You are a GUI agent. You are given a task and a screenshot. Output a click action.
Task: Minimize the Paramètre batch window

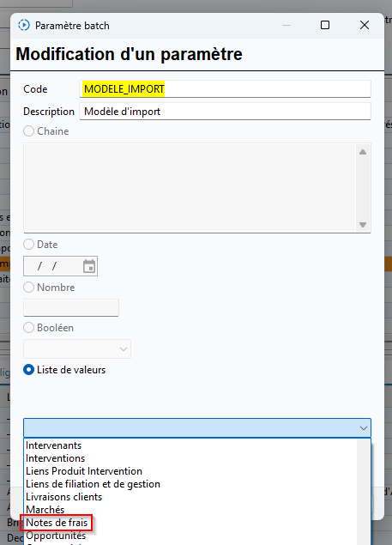(x=286, y=25)
